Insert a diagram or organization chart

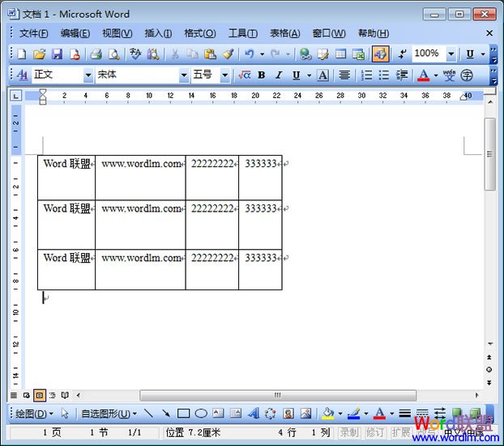tap(271, 413)
